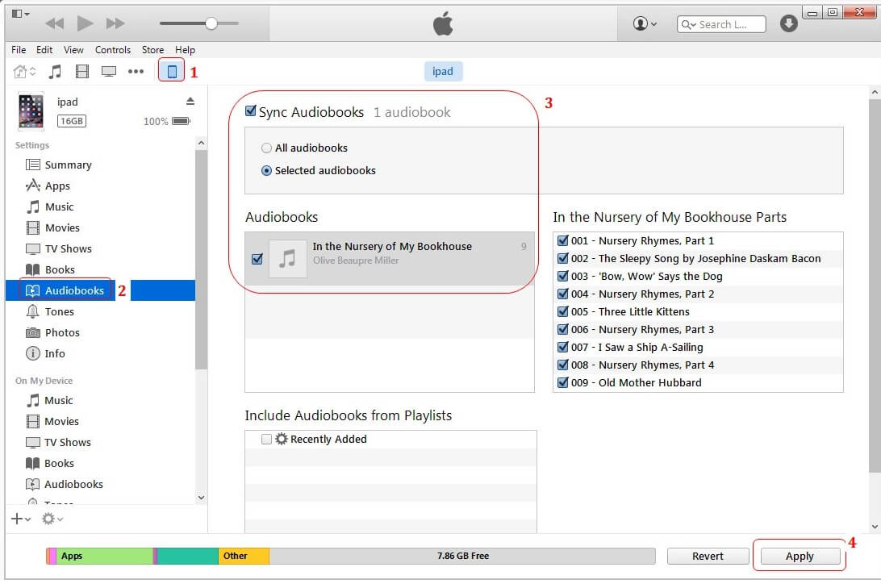Click the Other storage bar segment

click(244, 556)
